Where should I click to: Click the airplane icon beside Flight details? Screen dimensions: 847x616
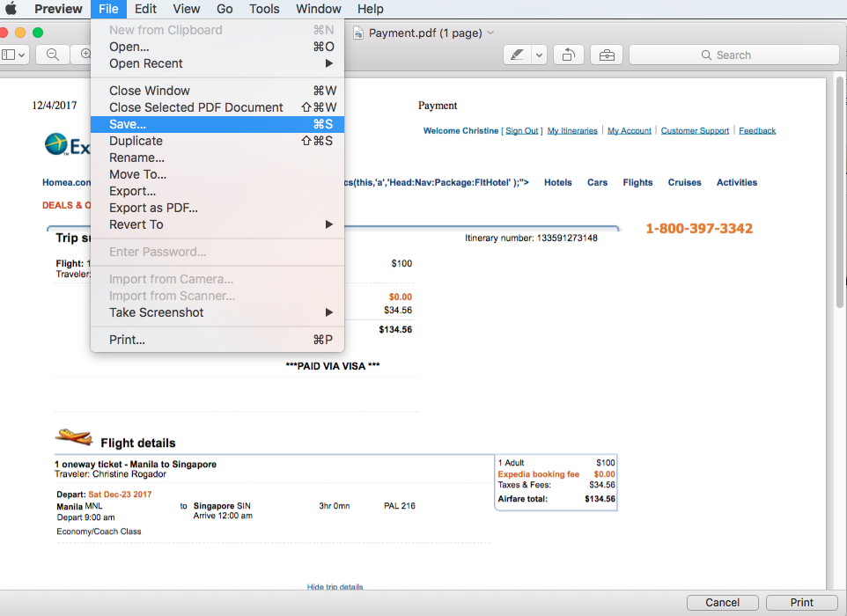tap(74, 436)
